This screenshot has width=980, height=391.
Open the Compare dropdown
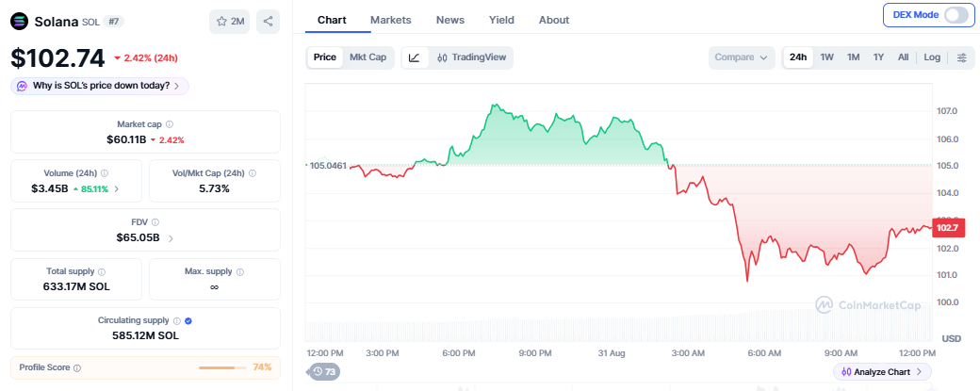(x=742, y=57)
